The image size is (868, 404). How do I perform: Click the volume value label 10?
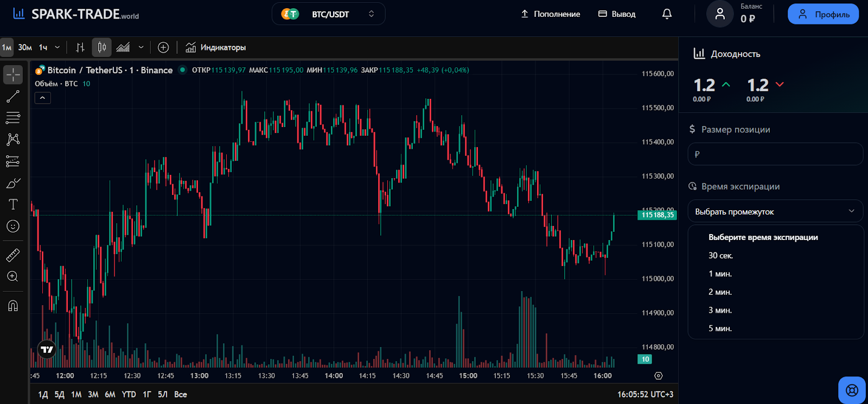(645, 359)
